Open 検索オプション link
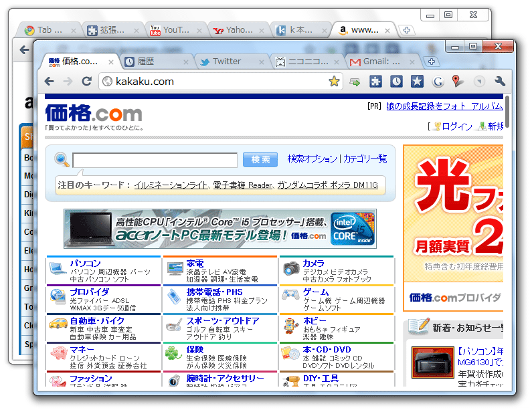Screen dimensions: 532x410 click(312, 159)
